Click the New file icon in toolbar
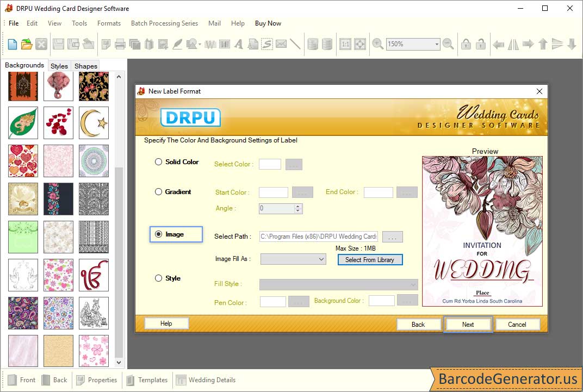583x392 pixels. (x=13, y=44)
